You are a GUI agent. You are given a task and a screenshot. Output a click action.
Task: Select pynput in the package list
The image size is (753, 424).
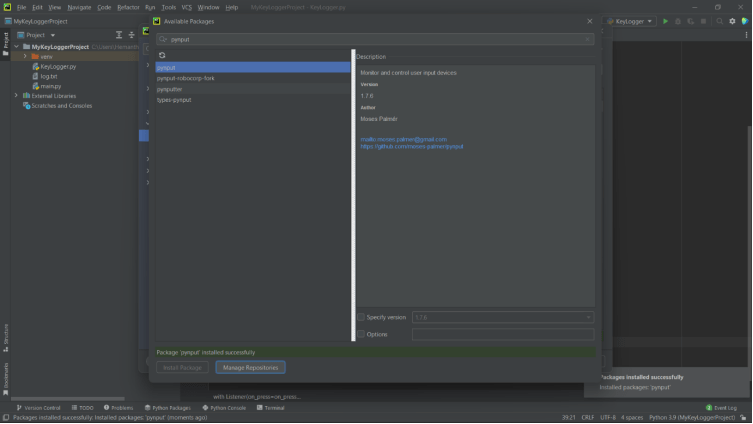253,67
